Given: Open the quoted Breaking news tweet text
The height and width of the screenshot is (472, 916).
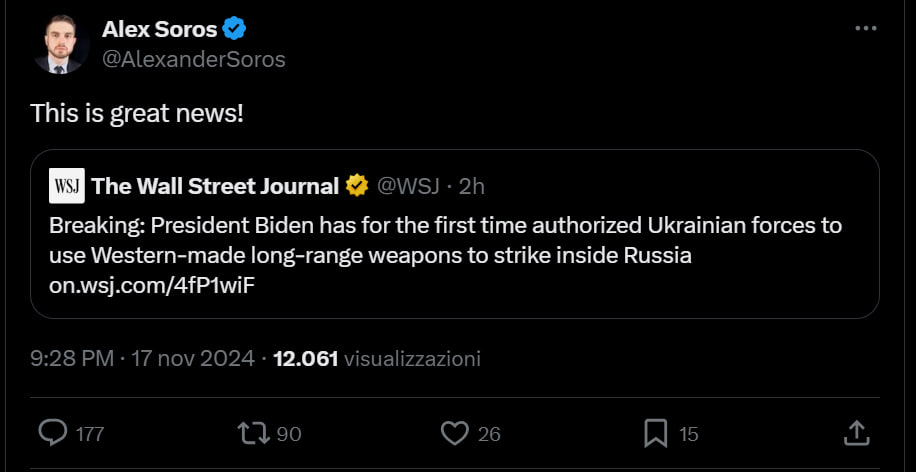Looking at the screenshot, I should click(x=445, y=240).
